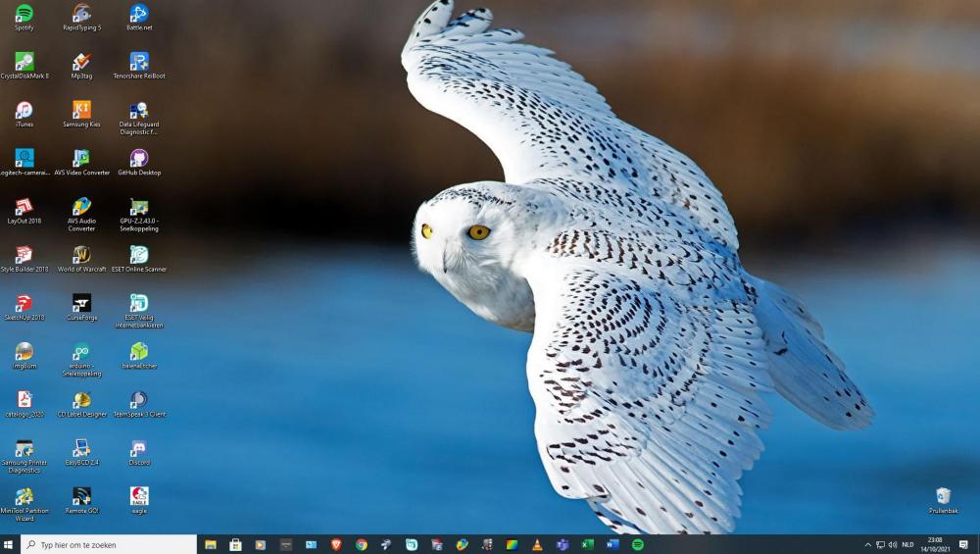This screenshot has width=980, height=554.
Task: Select the iTunes desktop icon
Action: (24, 111)
